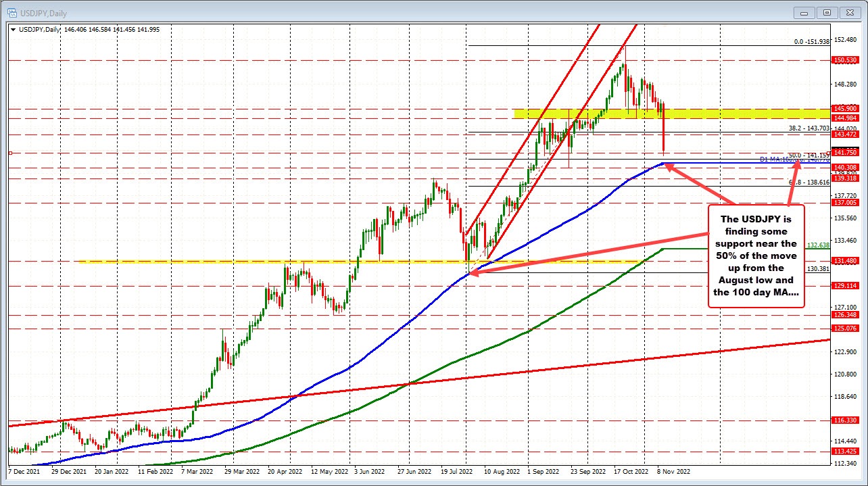
Task: Click the '17 Oct 2022' date label
Action: pyautogui.click(x=632, y=471)
